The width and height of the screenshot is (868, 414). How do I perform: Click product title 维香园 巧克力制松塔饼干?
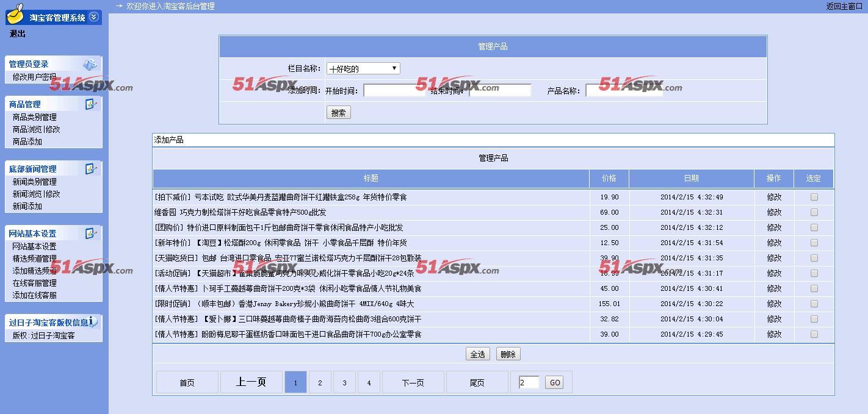[x=241, y=212]
